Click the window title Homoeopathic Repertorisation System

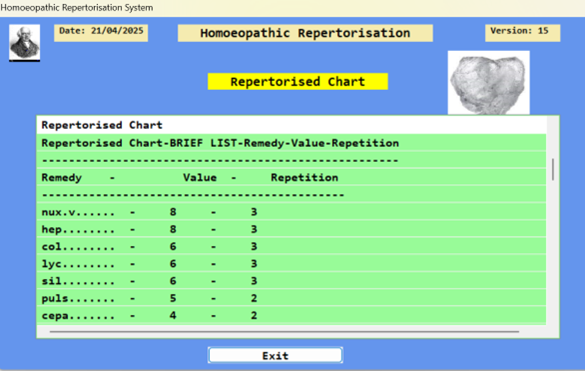click(x=76, y=7)
